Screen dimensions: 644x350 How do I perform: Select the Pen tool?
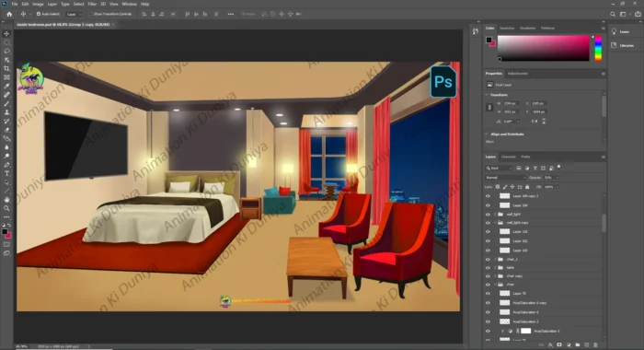(x=6, y=165)
